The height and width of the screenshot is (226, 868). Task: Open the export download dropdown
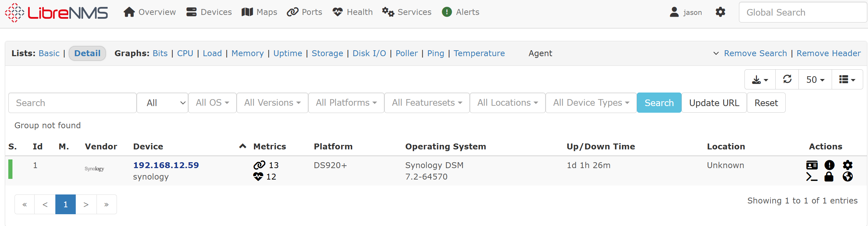pyautogui.click(x=760, y=79)
